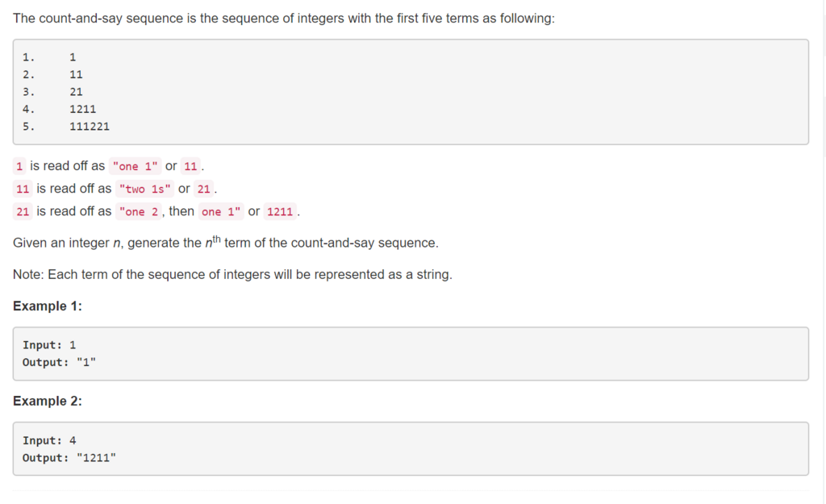Click the "one 2 inline code snippet

(139, 212)
